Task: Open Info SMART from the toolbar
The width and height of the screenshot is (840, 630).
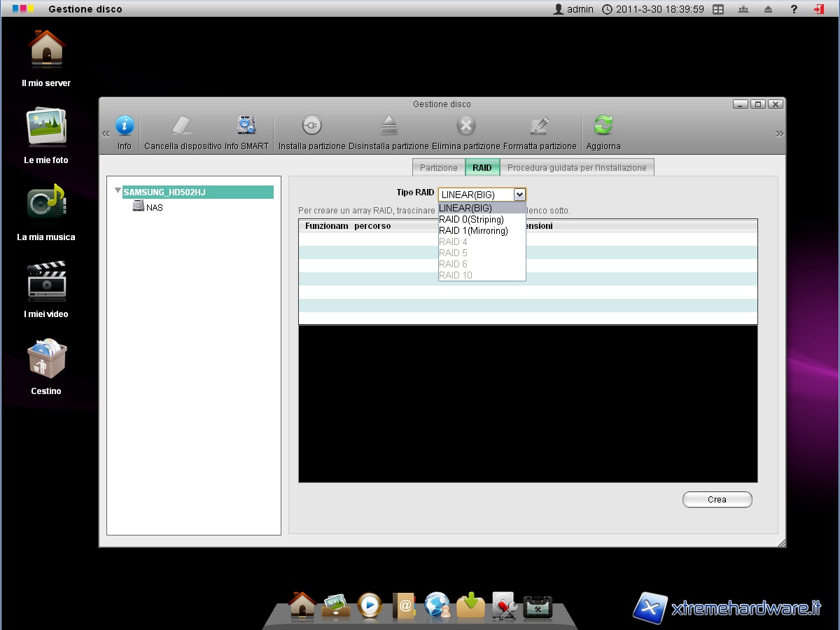Action: point(246,126)
